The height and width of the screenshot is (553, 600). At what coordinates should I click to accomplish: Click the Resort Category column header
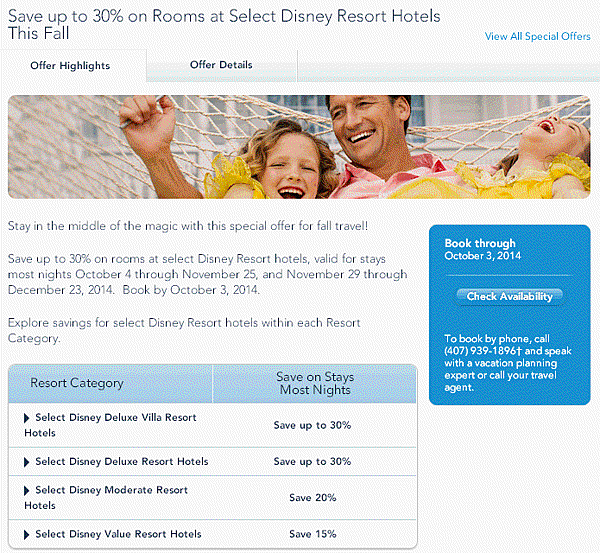(x=77, y=383)
